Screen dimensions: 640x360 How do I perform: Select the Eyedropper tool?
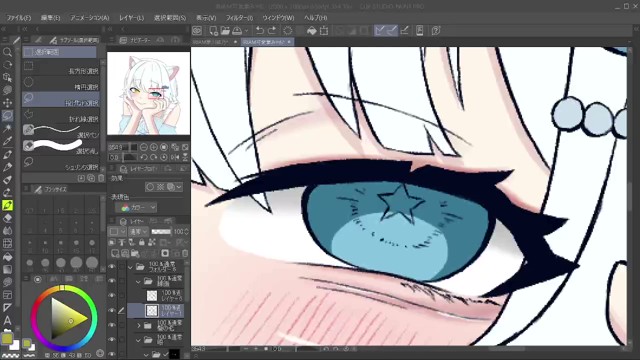(x=7, y=141)
